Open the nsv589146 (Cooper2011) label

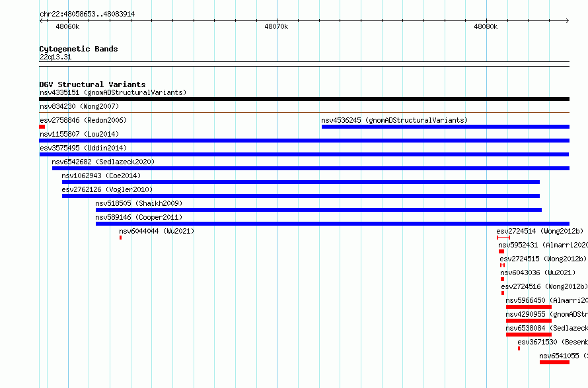(139, 217)
